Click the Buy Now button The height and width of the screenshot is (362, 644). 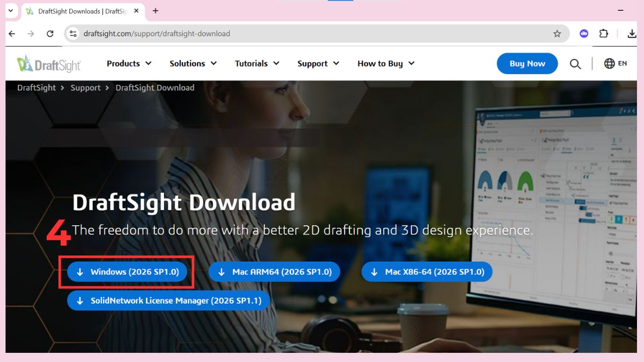(527, 64)
